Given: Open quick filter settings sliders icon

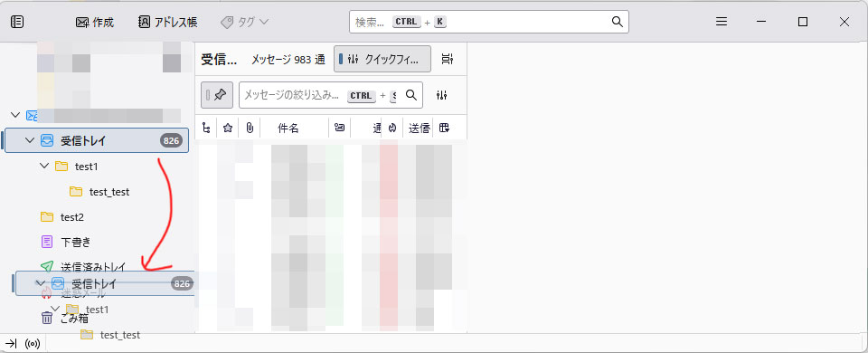Looking at the screenshot, I should point(441,95).
